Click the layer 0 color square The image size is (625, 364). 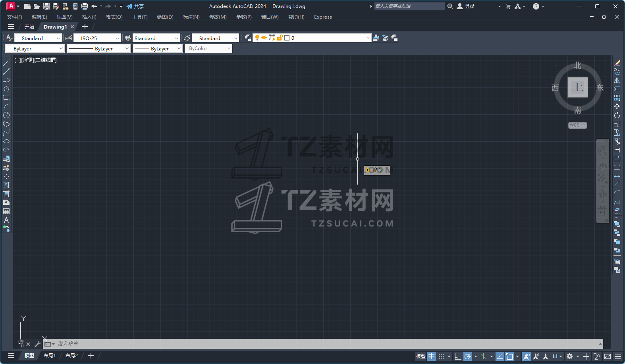(287, 38)
